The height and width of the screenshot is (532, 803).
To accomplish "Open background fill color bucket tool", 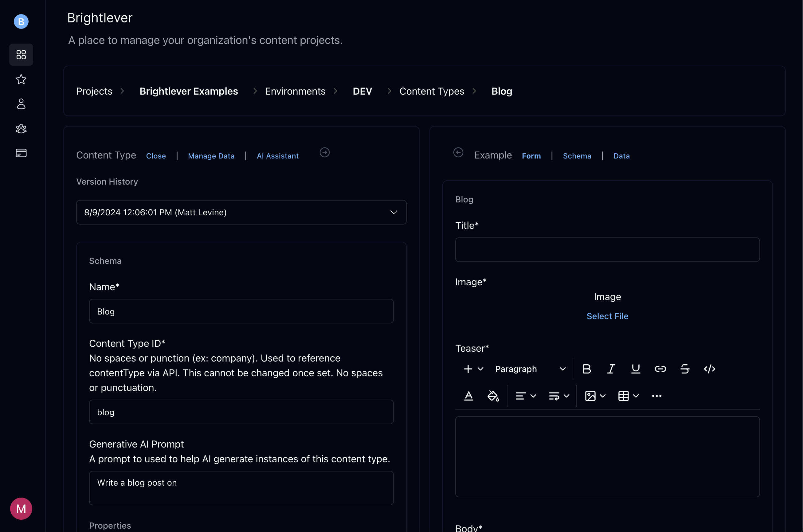I will coord(493,396).
